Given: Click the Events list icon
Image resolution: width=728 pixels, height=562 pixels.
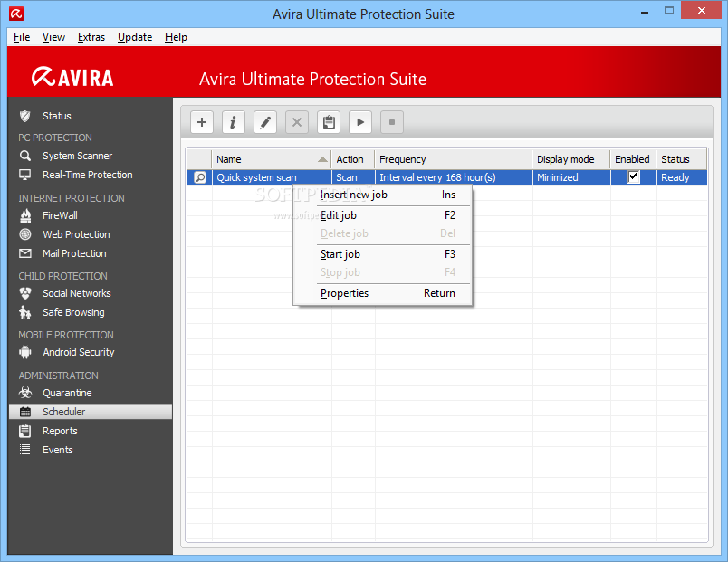Looking at the screenshot, I should (25, 450).
